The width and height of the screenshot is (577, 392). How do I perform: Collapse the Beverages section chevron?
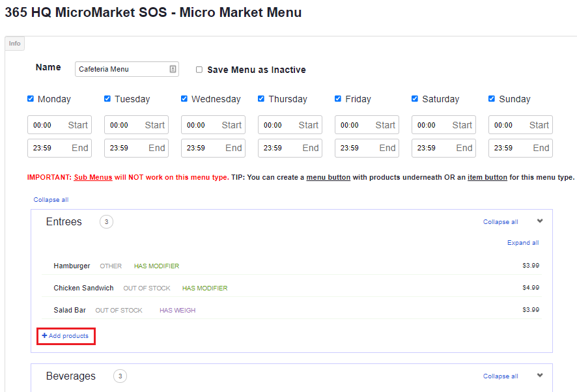(x=540, y=376)
